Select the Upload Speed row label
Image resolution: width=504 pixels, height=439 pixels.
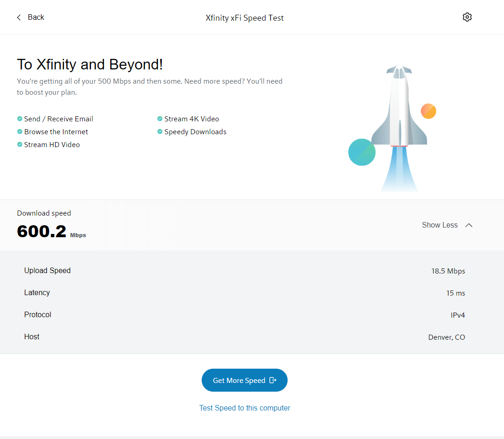click(x=47, y=271)
